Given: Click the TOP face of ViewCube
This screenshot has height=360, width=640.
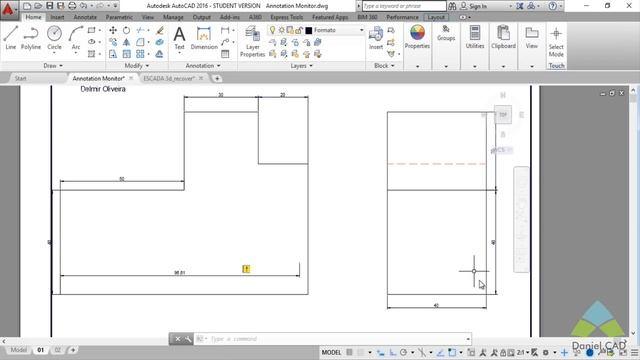Looking at the screenshot, I should [x=503, y=115].
